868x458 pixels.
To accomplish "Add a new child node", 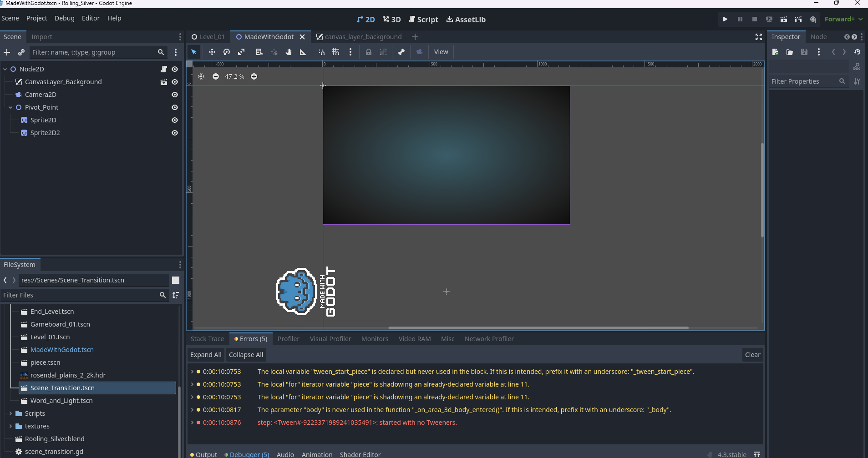I will pos(7,52).
